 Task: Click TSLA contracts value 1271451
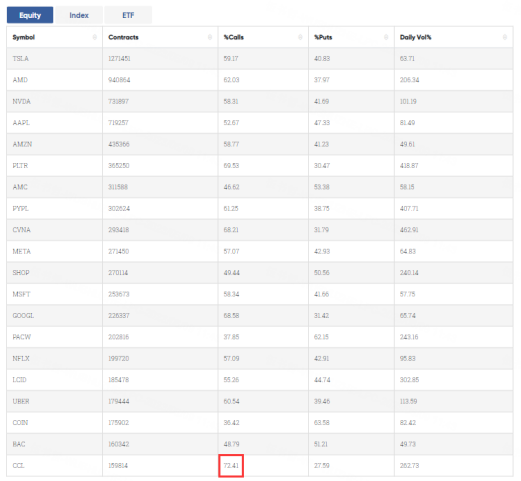119,59
